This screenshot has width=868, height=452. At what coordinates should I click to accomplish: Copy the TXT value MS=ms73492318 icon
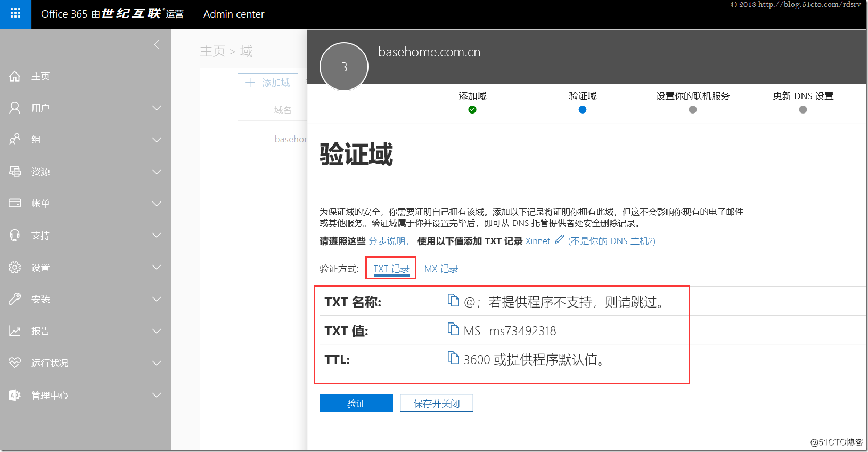pyautogui.click(x=453, y=329)
